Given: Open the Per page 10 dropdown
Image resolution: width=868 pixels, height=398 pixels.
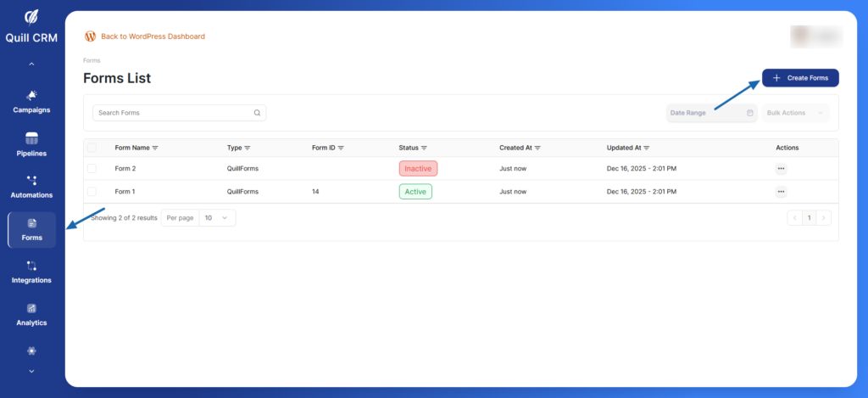Looking at the screenshot, I should click(216, 218).
